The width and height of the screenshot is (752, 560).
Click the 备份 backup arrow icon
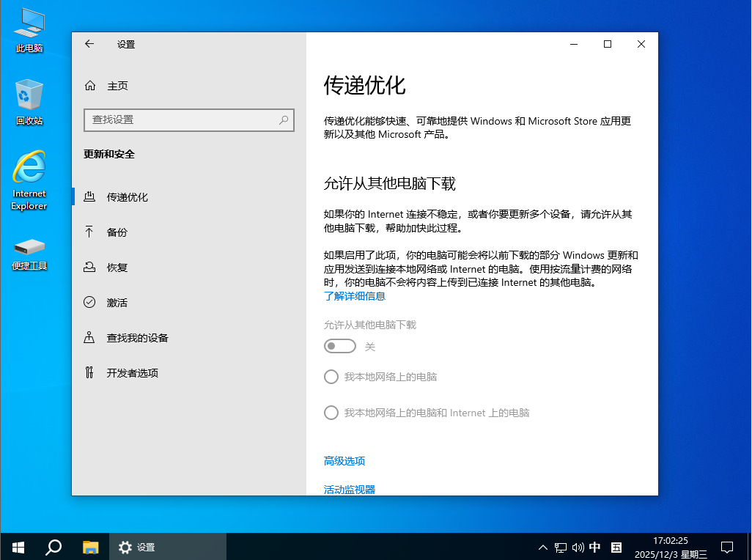tap(89, 232)
